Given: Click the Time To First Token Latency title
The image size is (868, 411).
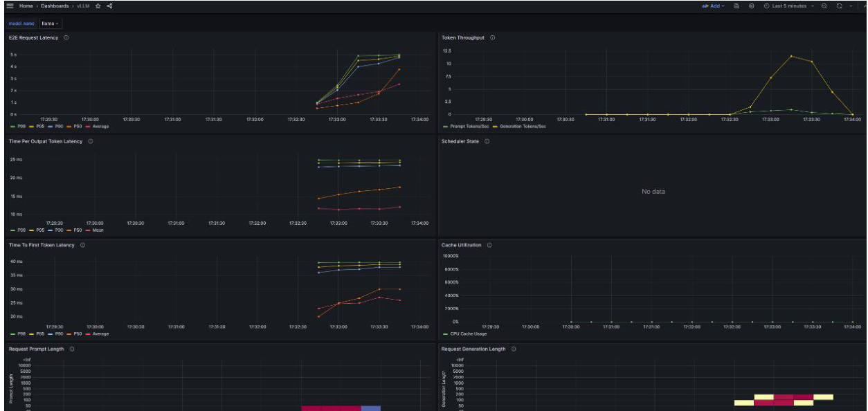Looking at the screenshot, I should 42,245.
